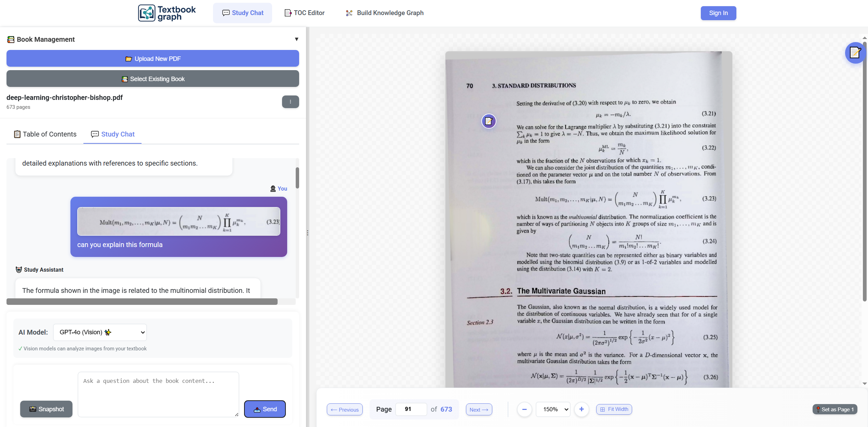This screenshot has width=868, height=427.
Task: Click '3. STANDARD DISTRIBUTIONS' page header
Action: click(534, 86)
